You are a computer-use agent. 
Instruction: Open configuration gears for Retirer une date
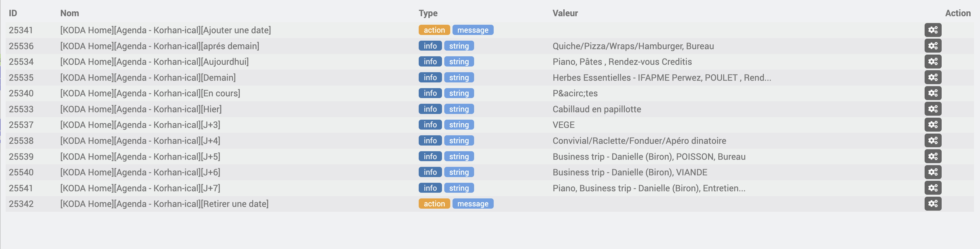tap(933, 204)
